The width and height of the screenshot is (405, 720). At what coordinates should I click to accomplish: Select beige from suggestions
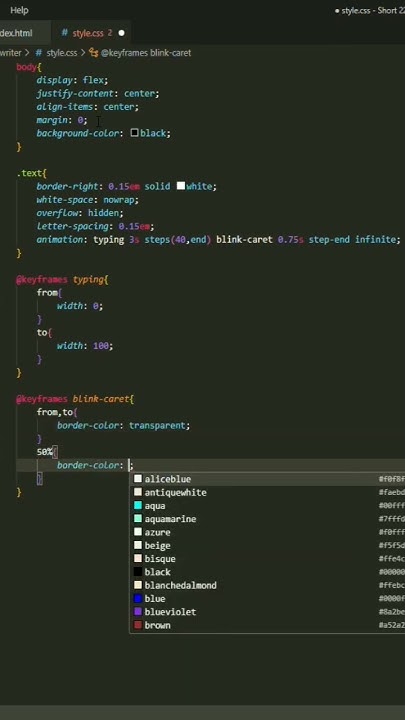coord(267,546)
